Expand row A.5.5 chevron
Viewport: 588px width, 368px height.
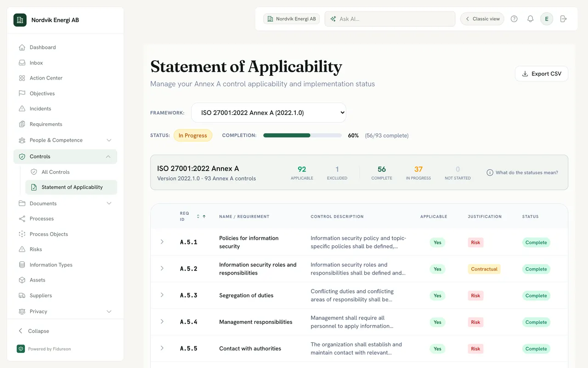(162, 348)
